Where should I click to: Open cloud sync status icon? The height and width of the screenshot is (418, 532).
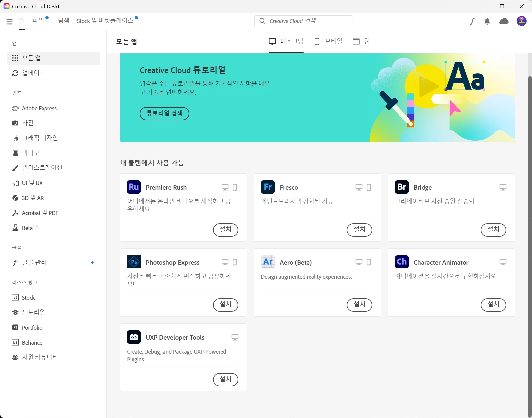pyautogui.click(x=504, y=21)
